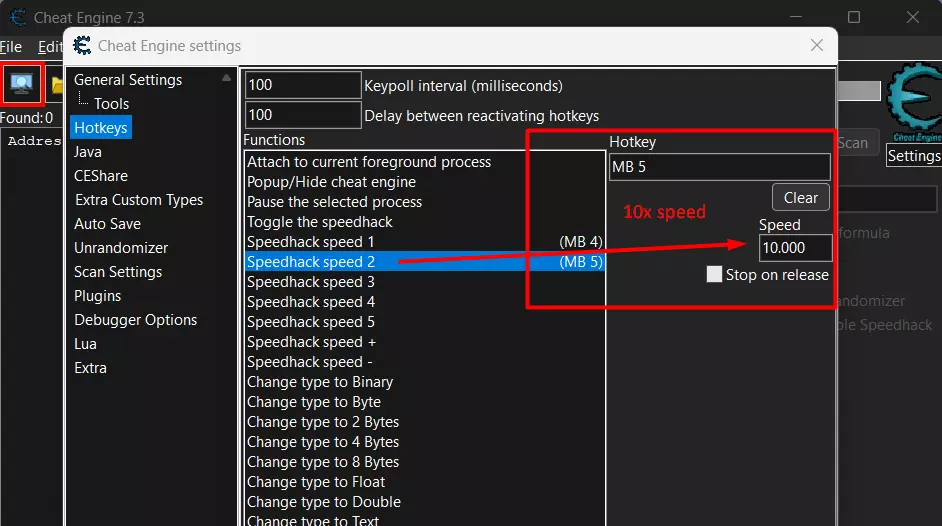Click the Address column header in main window
942x526 pixels.
click(x=34, y=141)
